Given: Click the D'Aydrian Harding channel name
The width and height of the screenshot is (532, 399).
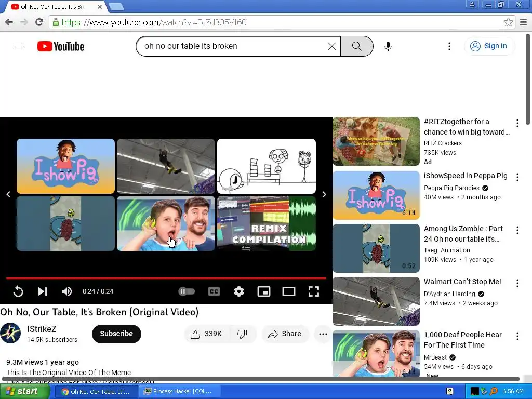Looking at the screenshot, I should [x=449, y=294].
